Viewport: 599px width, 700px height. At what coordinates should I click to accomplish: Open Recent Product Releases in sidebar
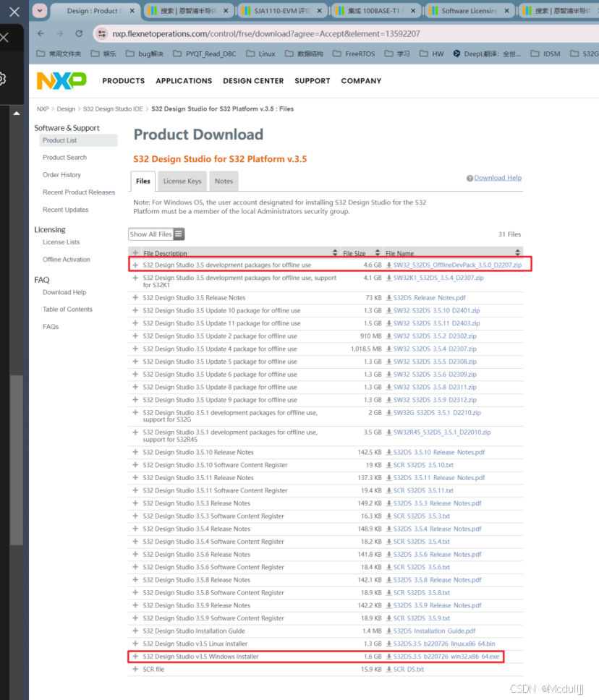coord(79,192)
